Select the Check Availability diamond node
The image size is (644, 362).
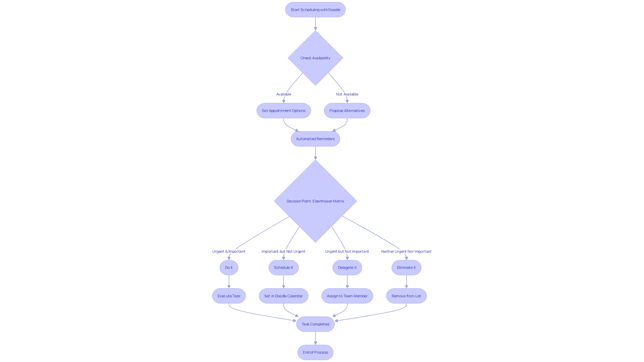315,58
